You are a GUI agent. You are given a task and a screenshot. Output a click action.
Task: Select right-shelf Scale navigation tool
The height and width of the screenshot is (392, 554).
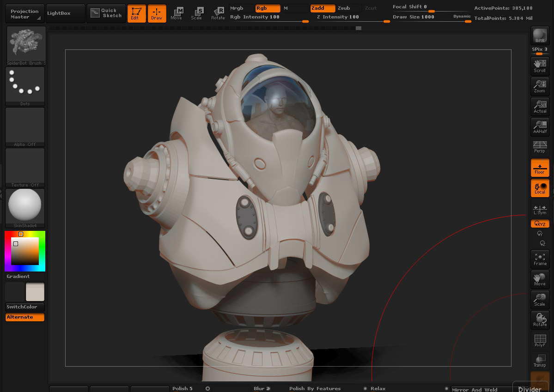540,300
